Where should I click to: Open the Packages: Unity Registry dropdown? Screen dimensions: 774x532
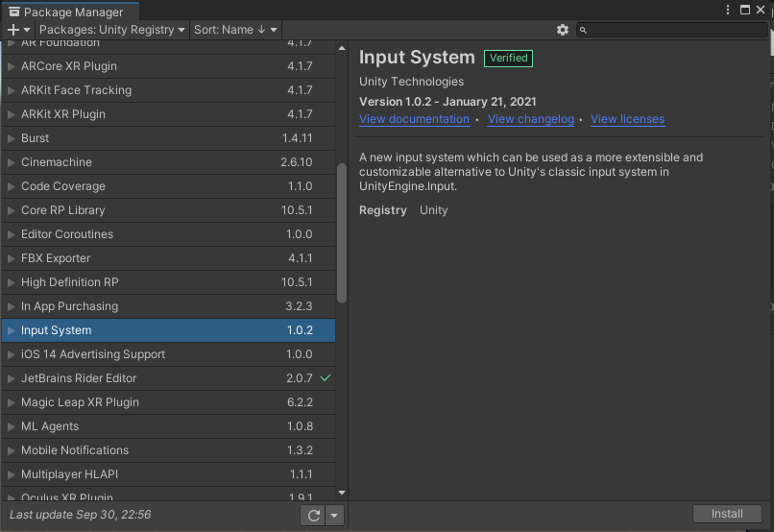click(112, 30)
